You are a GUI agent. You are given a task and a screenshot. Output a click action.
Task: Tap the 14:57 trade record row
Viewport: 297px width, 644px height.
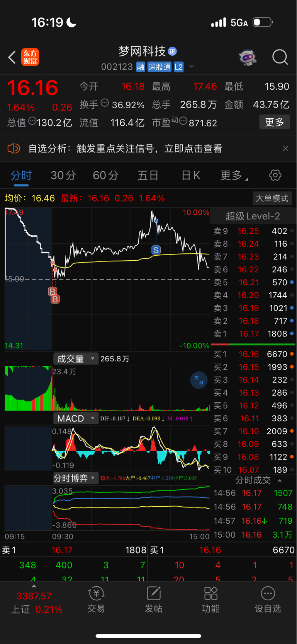[253, 521]
